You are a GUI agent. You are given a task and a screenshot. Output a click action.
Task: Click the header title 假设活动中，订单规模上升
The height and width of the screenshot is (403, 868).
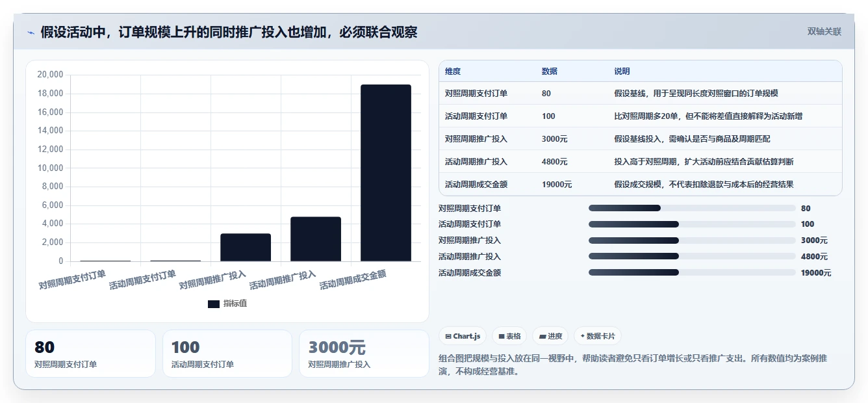coord(229,32)
